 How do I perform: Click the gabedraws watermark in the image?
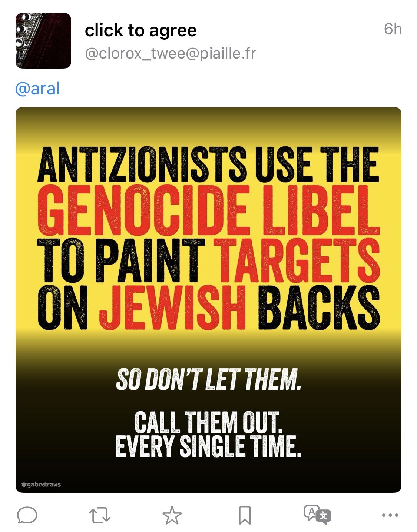[44, 484]
